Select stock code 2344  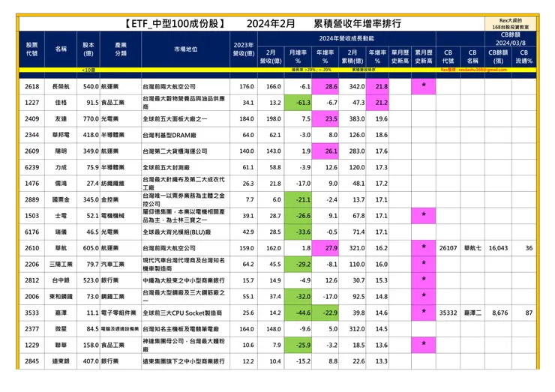31,135
